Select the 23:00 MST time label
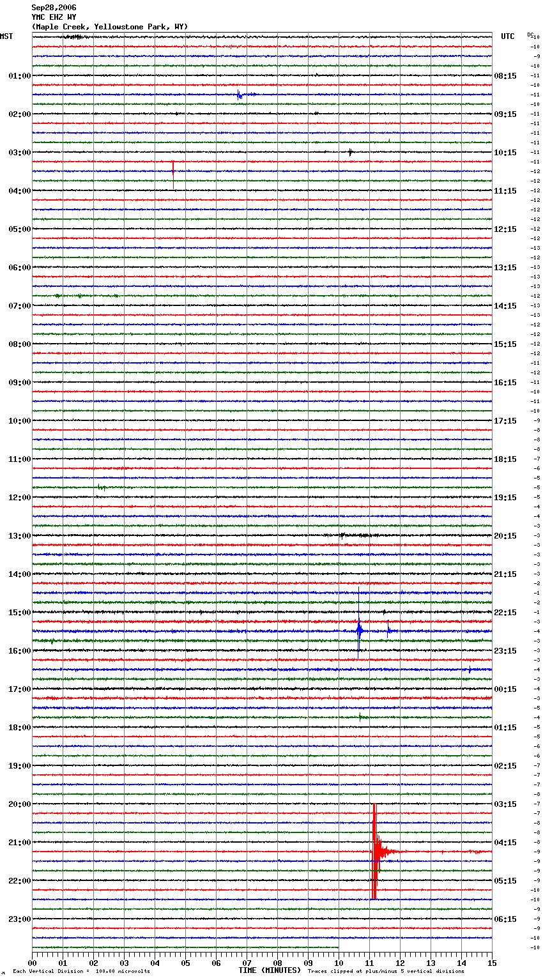The width and height of the screenshot is (543, 980). point(20,919)
